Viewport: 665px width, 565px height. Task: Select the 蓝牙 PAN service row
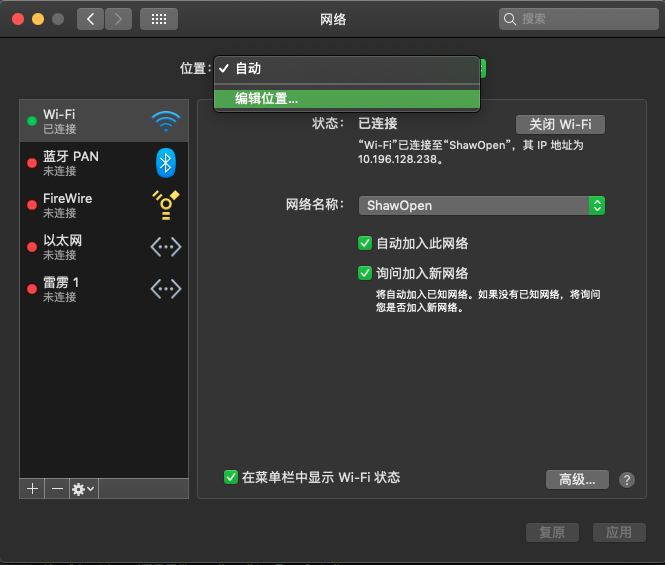click(104, 163)
